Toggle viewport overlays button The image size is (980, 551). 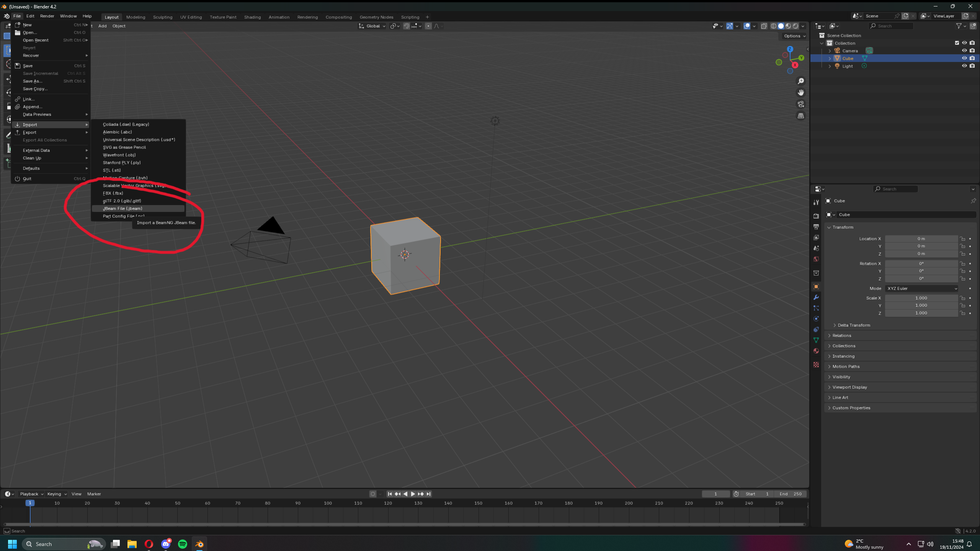pos(747,26)
